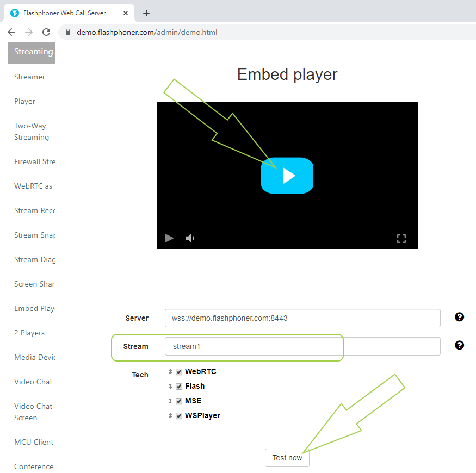Reload the current browser page

(x=46, y=32)
